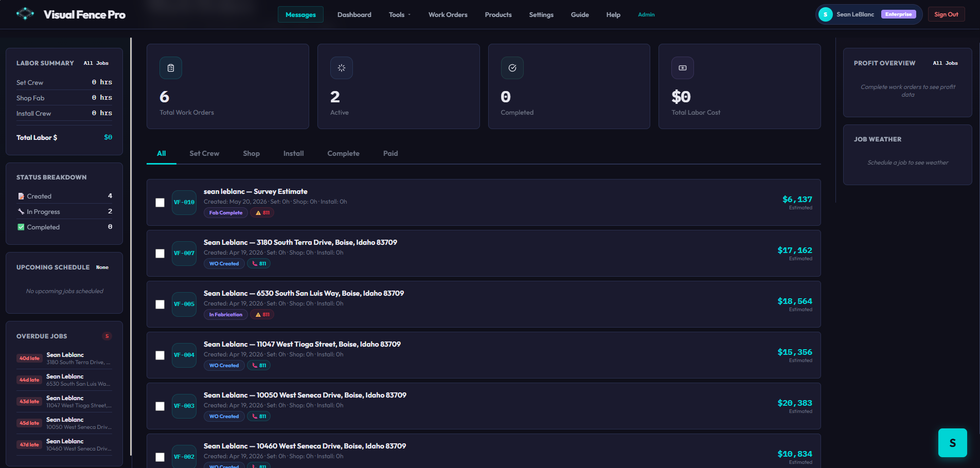This screenshot has height=468, width=980.
Task: Click the Enterprise plan badge
Action: point(899,14)
